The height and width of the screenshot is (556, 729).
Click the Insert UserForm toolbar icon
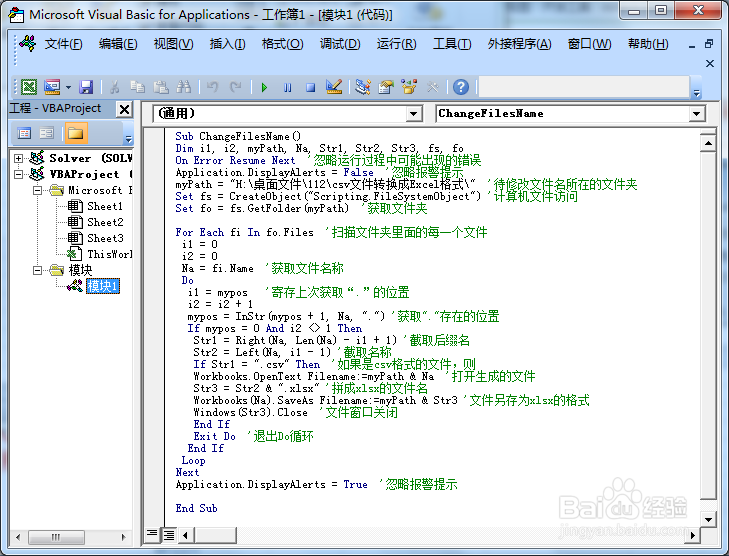[52, 87]
